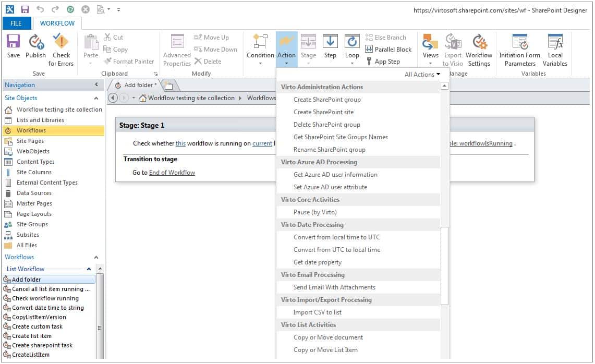Open Advanced Properties
This screenshot has height=364, width=595.
pyautogui.click(x=177, y=50)
